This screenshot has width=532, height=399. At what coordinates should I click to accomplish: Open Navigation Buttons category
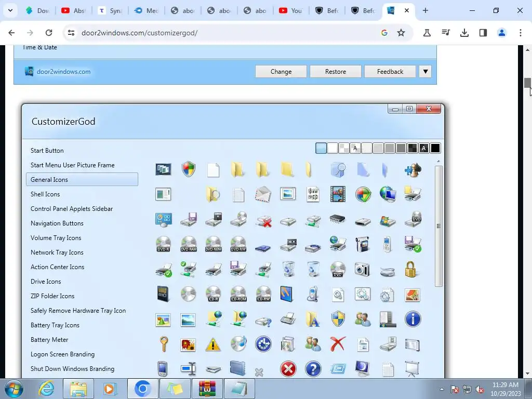[57, 223]
